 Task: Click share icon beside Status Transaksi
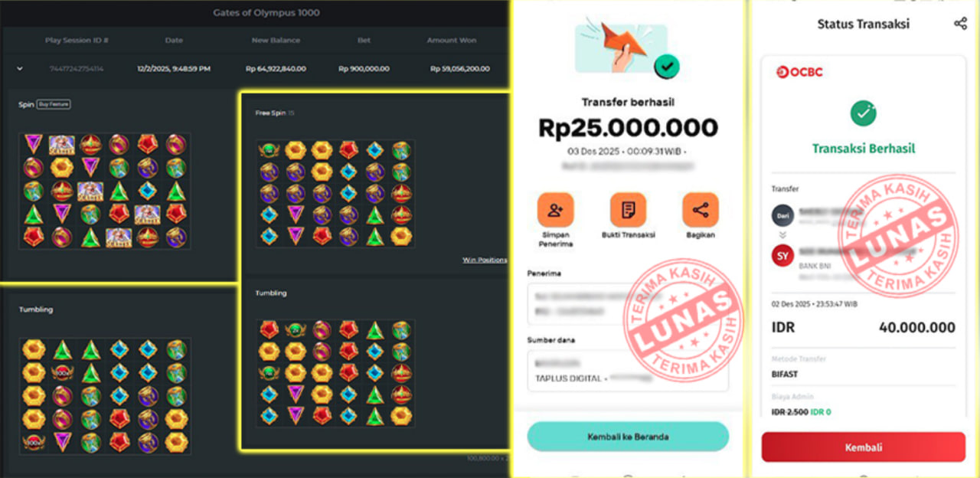(x=960, y=24)
